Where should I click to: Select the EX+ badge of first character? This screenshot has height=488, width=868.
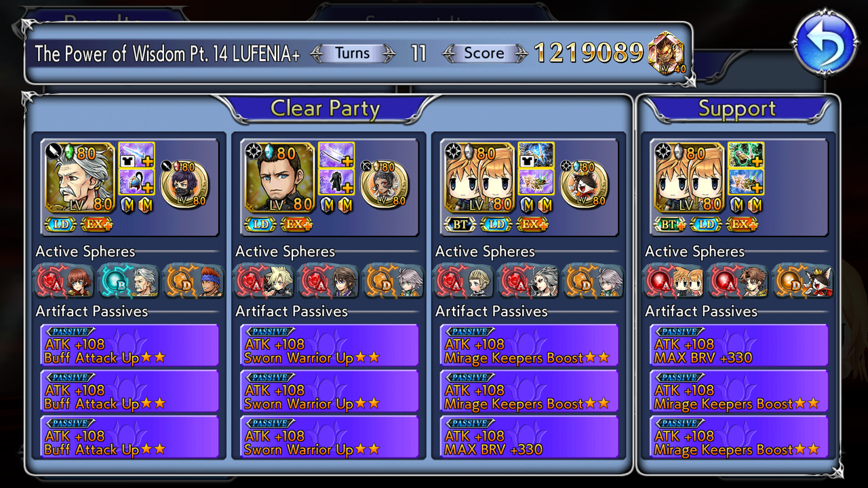pyautogui.click(x=96, y=224)
